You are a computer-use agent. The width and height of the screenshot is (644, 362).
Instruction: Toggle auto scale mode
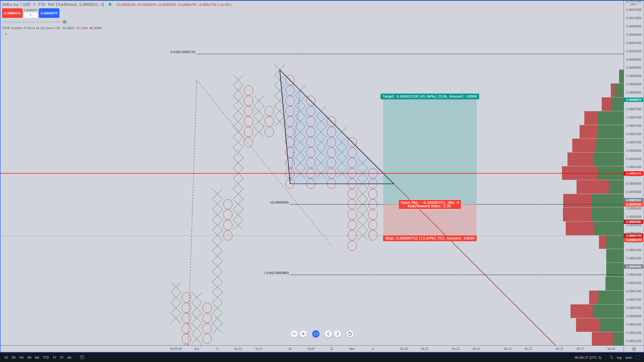(628, 357)
